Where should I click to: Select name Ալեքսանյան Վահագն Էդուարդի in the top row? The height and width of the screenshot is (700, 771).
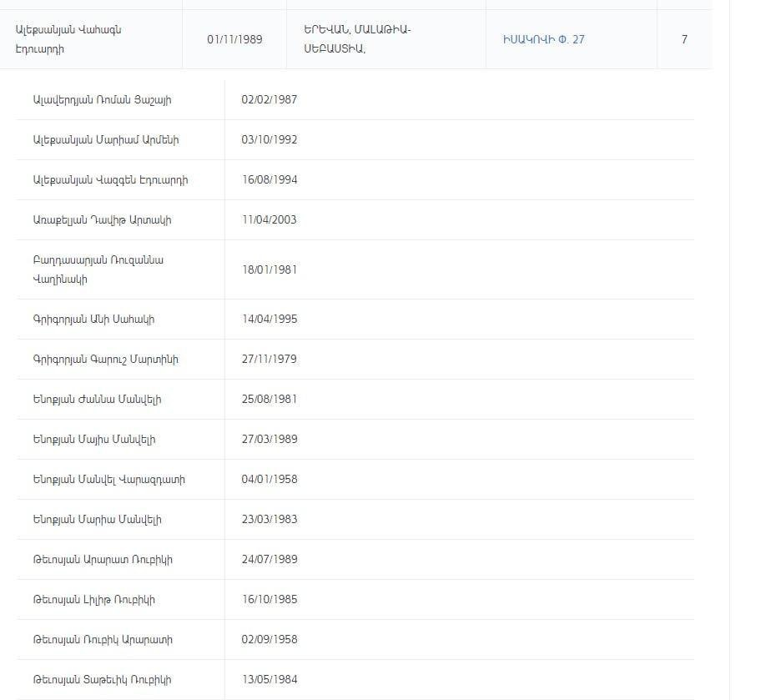[68, 39]
